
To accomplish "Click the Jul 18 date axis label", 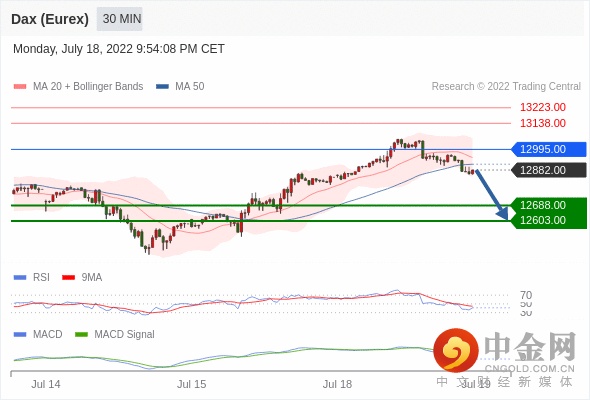I will pos(337,384).
